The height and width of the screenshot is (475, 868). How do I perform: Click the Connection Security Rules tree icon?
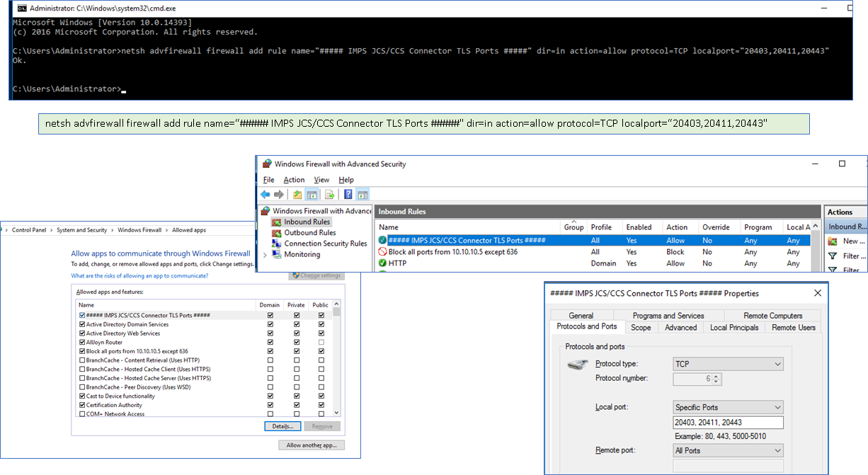point(278,244)
